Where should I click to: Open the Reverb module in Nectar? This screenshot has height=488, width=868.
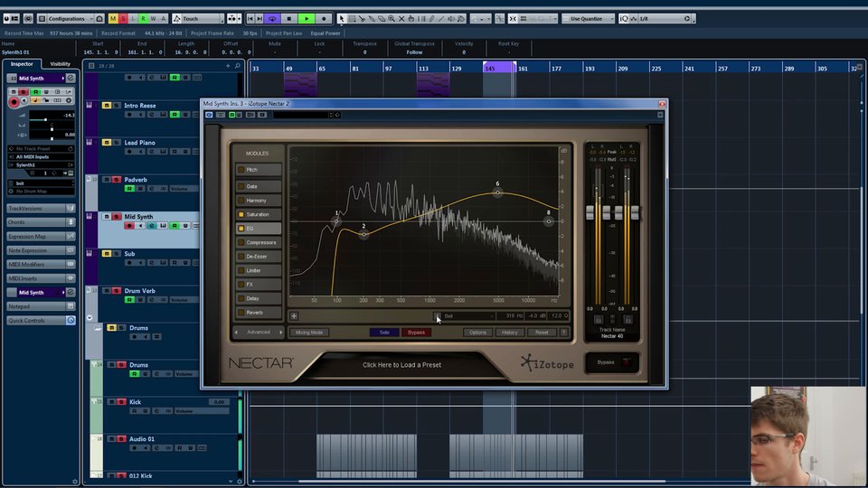click(x=259, y=312)
